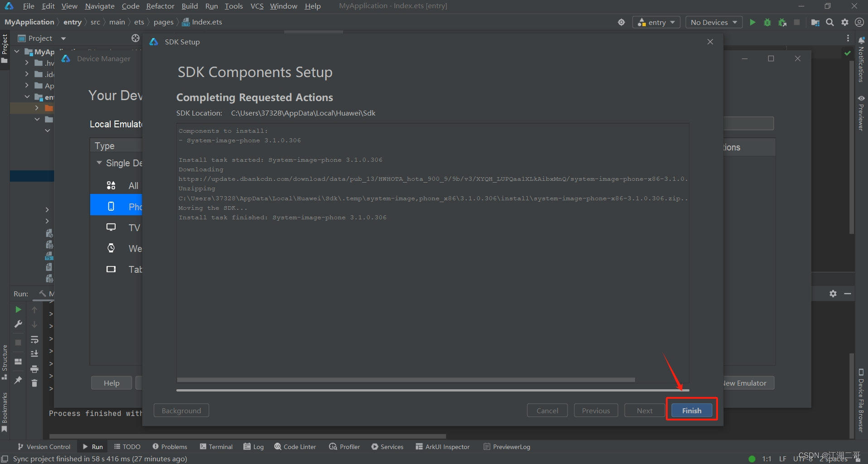
Task: Open Project Structure icon in toolbar
Action: tap(815, 22)
